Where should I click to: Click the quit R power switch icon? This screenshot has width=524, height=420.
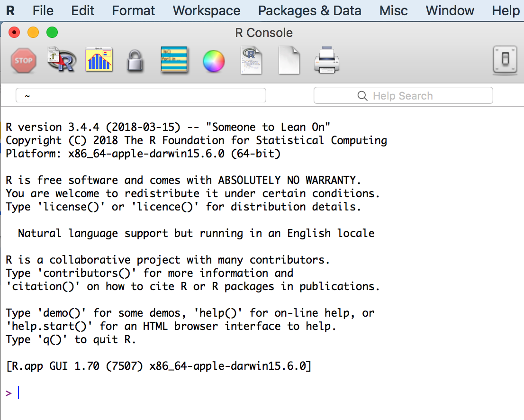(505, 60)
